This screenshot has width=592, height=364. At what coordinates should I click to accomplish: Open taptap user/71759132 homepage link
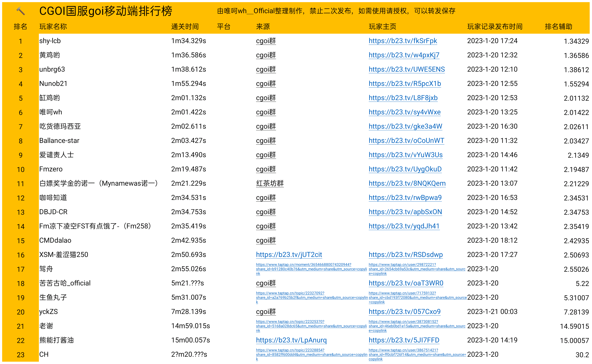(x=418, y=297)
